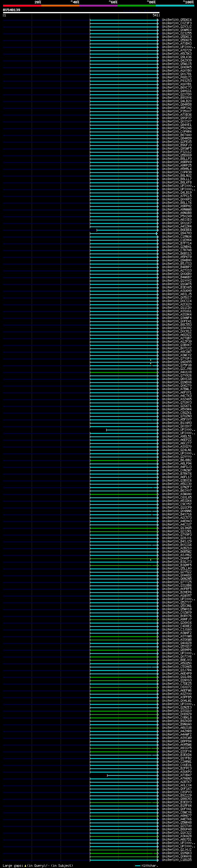Click the green alignment bar for UniRef100_B6JBB2

point(124,460)
